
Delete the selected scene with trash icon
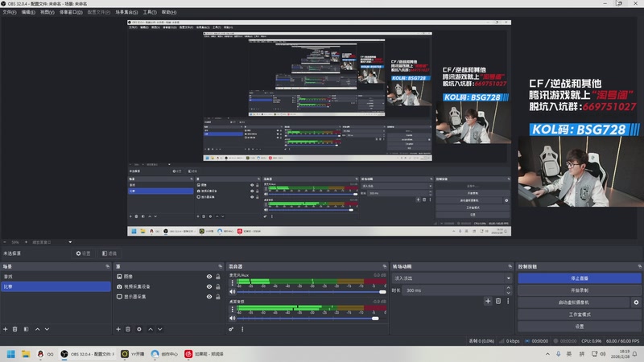pyautogui.click(x=14, y=329)
